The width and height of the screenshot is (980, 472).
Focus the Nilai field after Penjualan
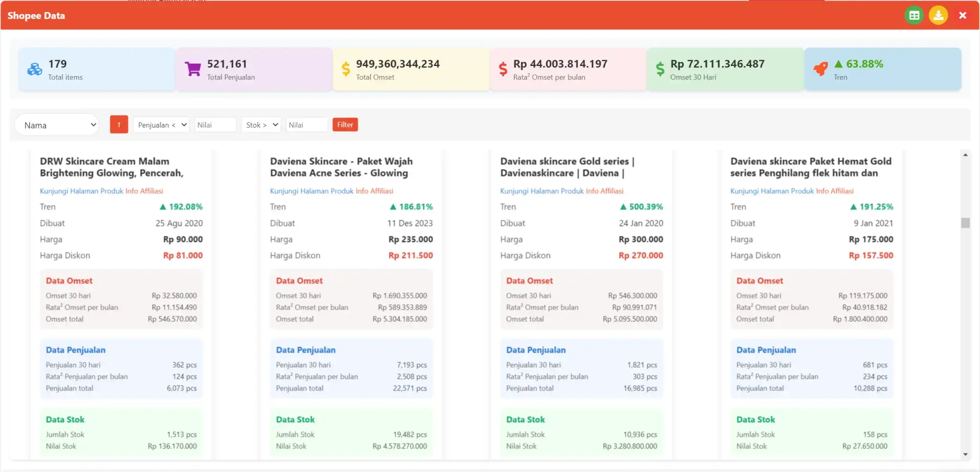[215, 125]
